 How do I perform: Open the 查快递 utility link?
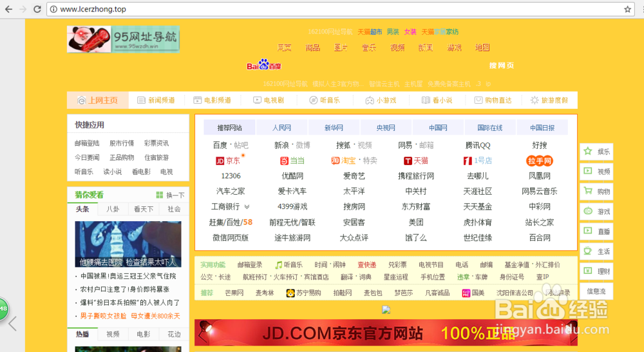point(367,265)
